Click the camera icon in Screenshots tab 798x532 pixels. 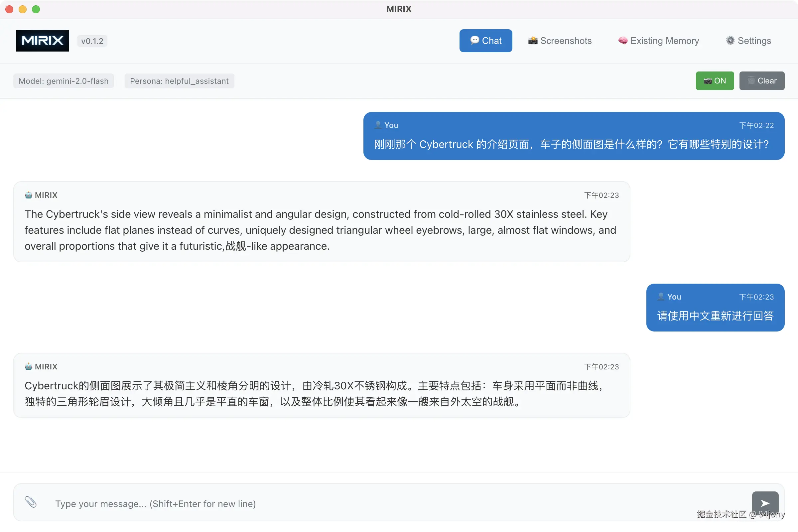pos(533,41)
